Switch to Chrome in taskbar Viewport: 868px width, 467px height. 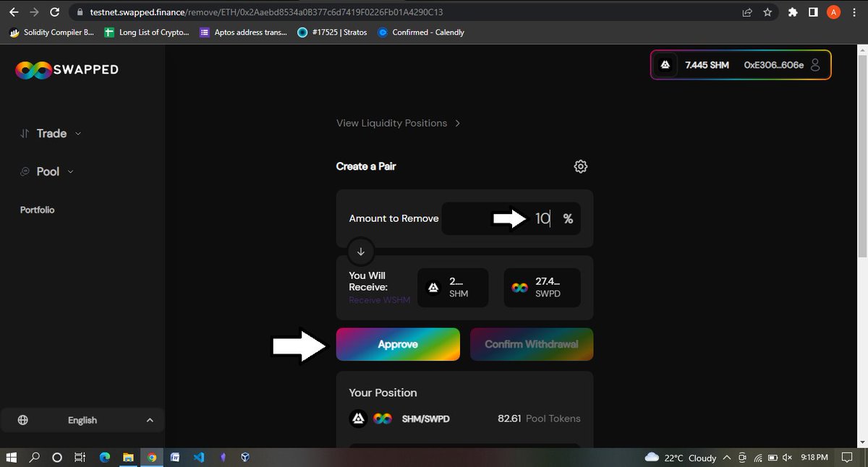coord(151,457)
